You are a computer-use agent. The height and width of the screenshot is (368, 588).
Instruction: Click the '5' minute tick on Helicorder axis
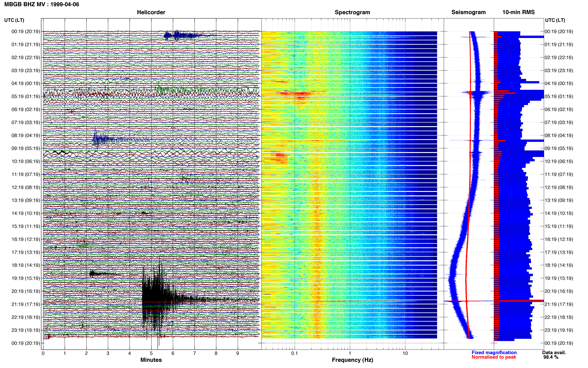pyautogui.click(x=151, y=353)
